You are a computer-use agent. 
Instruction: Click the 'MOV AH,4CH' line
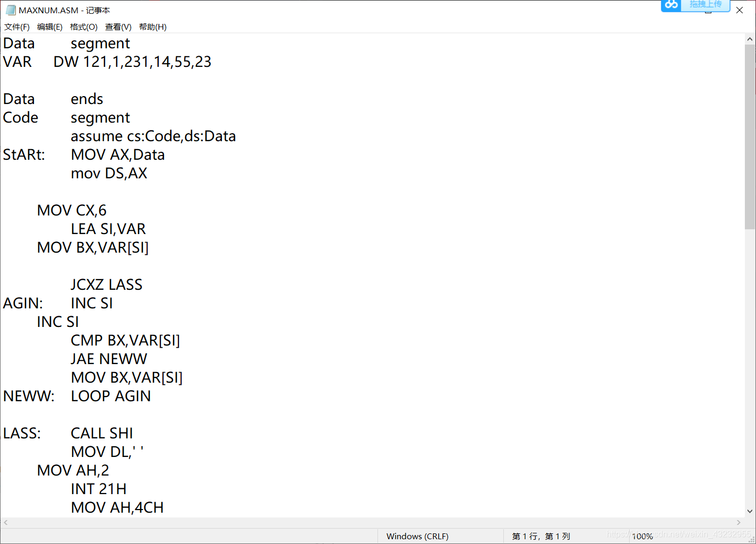117,508
